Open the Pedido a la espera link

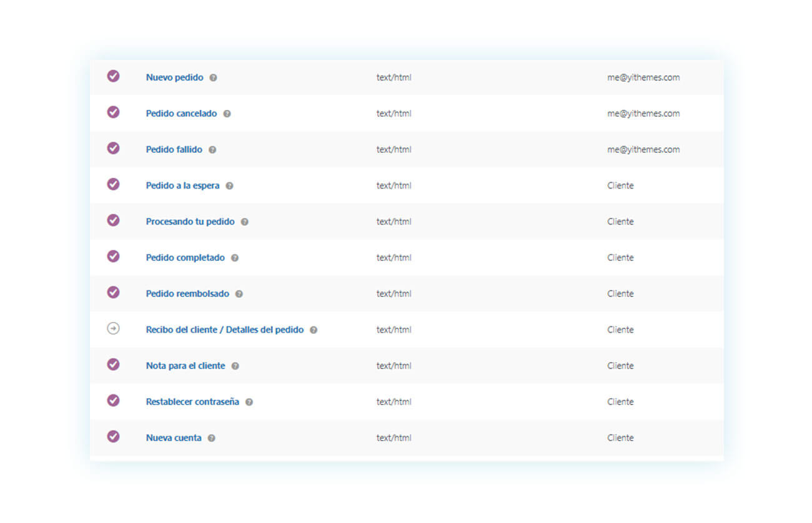(183, 186)
